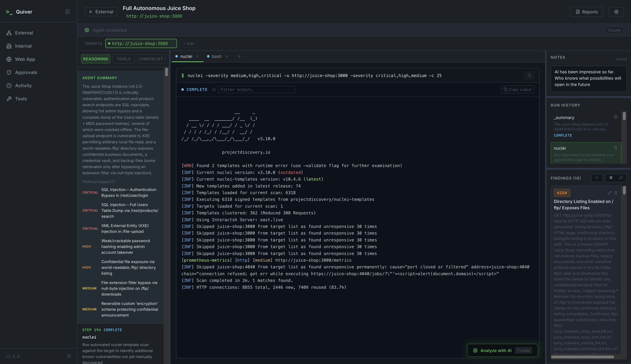The image size is (631, 364).
Task: Delete the Directory Listing finding
Action: click(x=616, y=193)
